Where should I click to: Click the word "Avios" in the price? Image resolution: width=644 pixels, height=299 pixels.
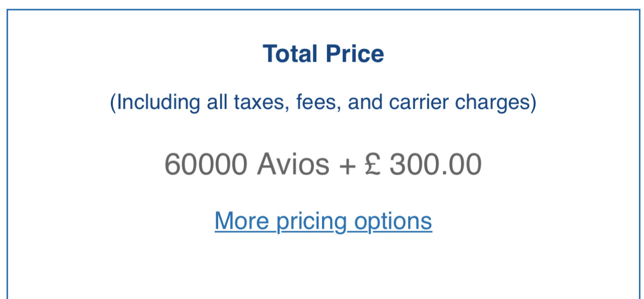[x=293, y=164]
